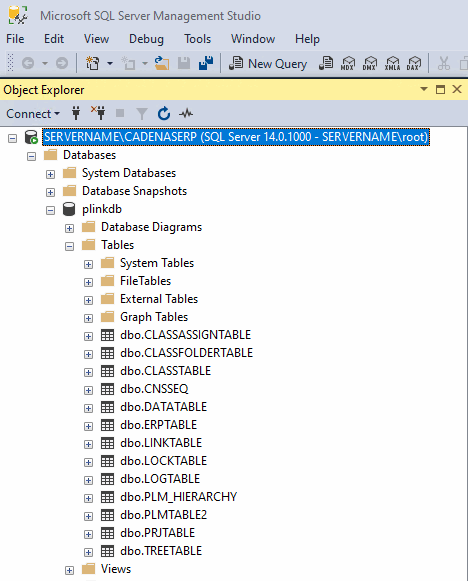Expand the External Tables folder
This screenshot has width=468, height=581.
tap(88, 300)
